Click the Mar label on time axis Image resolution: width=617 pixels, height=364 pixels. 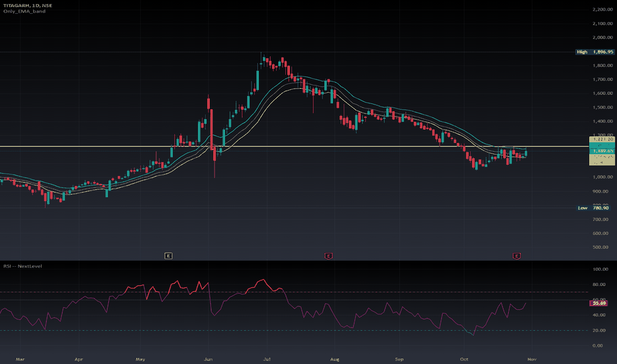tap(20, 359)
